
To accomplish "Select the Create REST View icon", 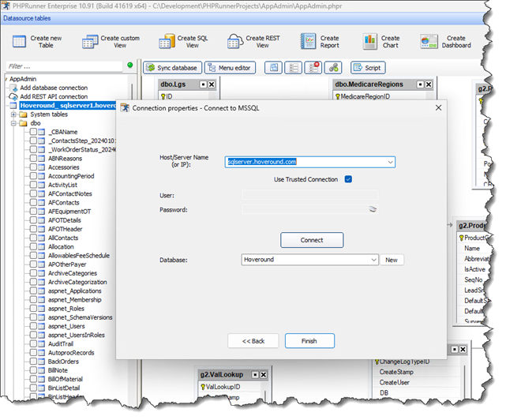I will (235, 42).
